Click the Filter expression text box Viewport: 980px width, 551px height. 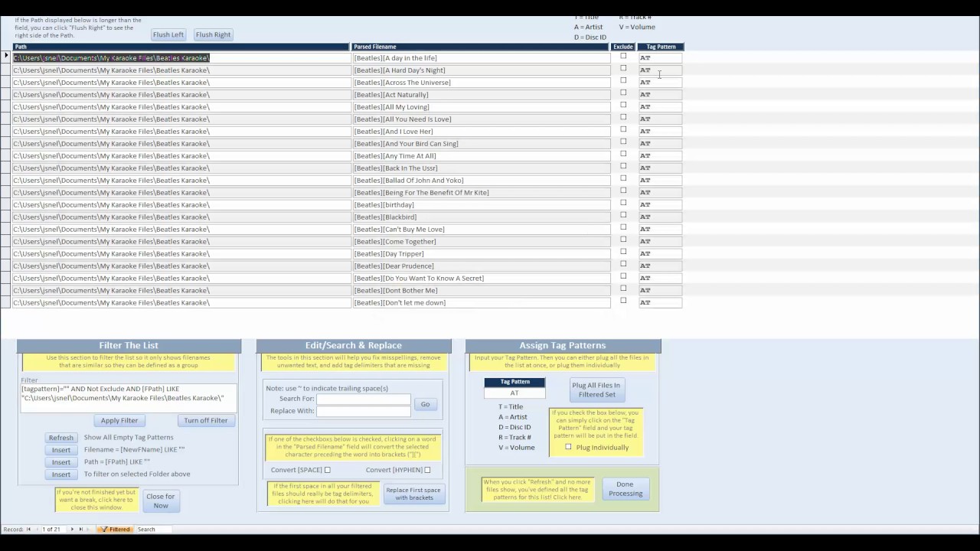pyautogui.click(x=128, y=398)
